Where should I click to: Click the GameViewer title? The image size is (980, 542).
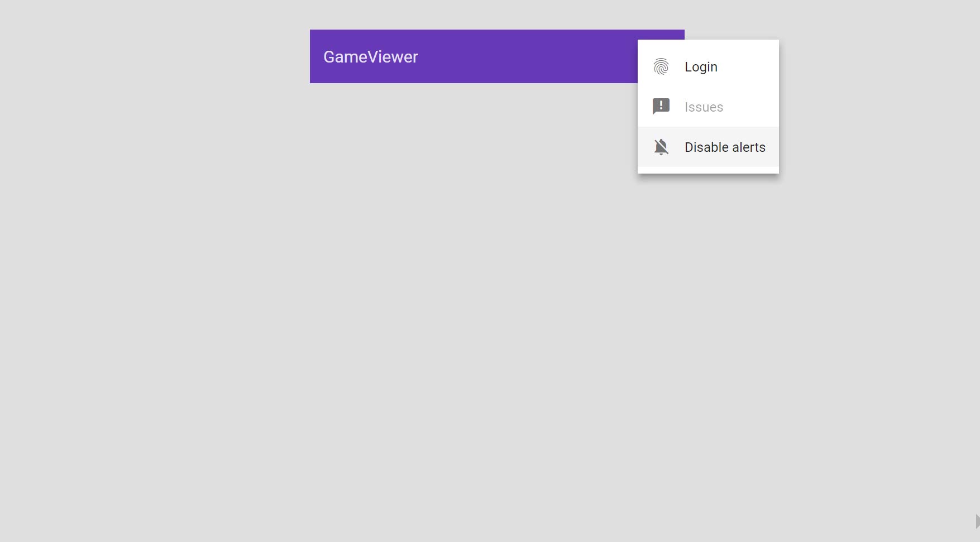pos(371,56)
